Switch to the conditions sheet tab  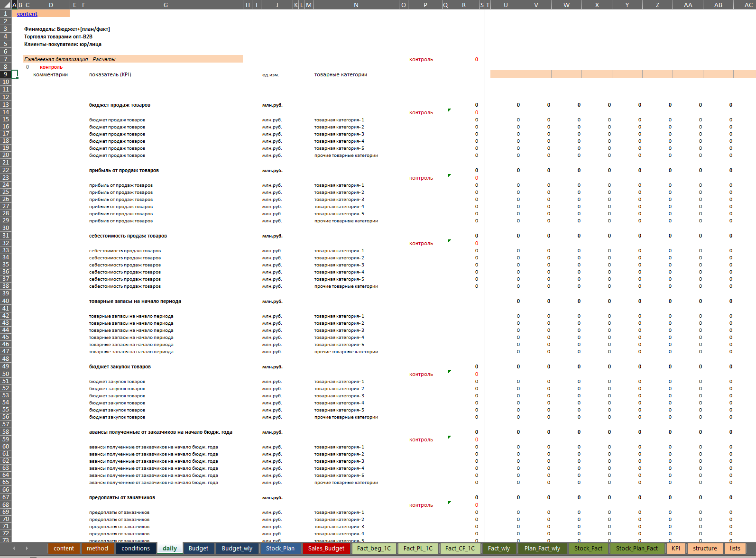[x=135, y=549]
